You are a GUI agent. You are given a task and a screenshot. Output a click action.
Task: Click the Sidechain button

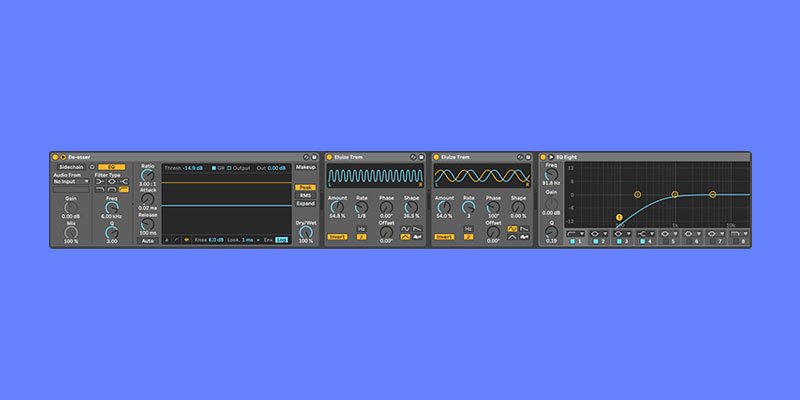[x=71, y=167]
